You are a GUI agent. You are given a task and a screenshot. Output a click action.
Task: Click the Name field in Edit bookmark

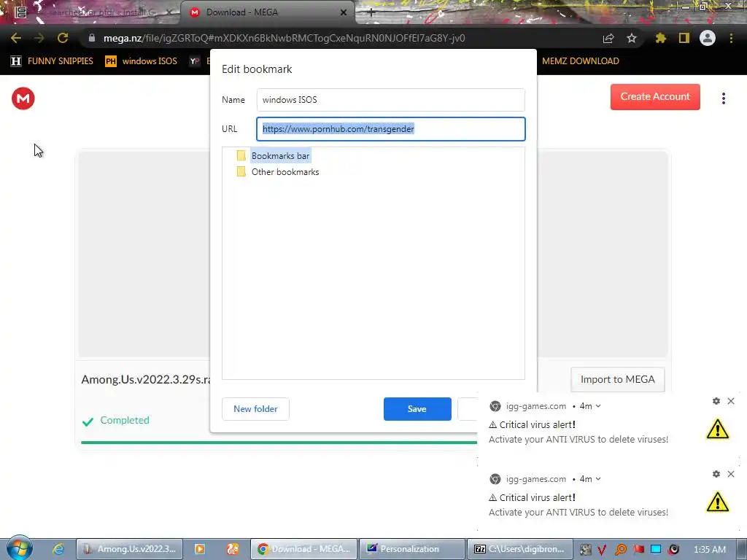click(391, 99)
